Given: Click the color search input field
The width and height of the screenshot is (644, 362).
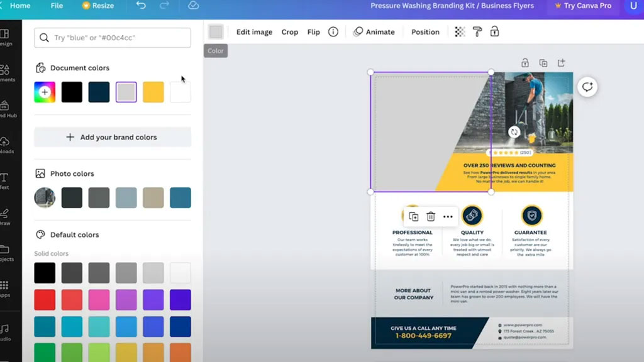Looking at the screenshot, I should coord(113,38).
